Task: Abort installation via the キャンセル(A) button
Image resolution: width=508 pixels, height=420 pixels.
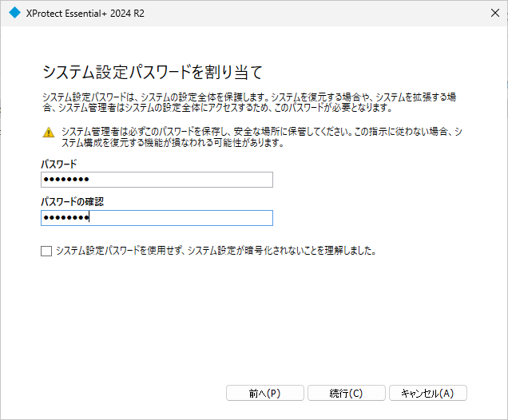Action: 428,393
